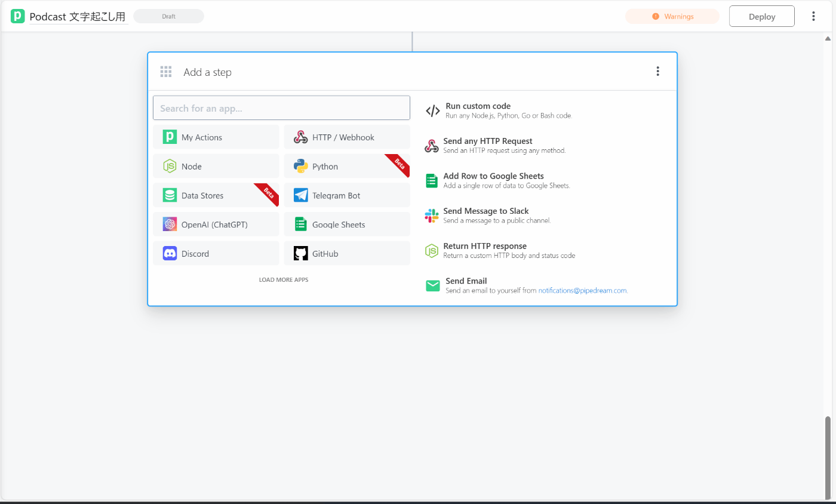This screenshot has width=836, height=504.
Task: Select the OpenAI (ChatGPT) tile
Action: pos(216,225)
